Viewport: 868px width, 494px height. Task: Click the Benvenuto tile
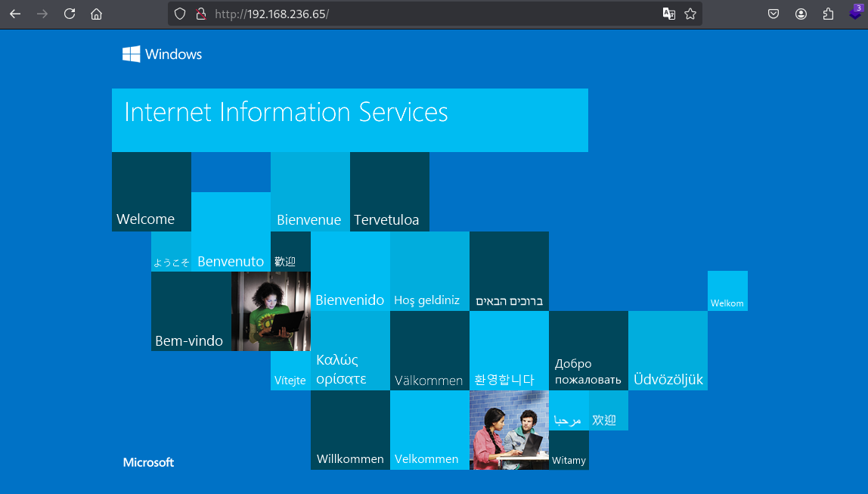click(231, 231)
